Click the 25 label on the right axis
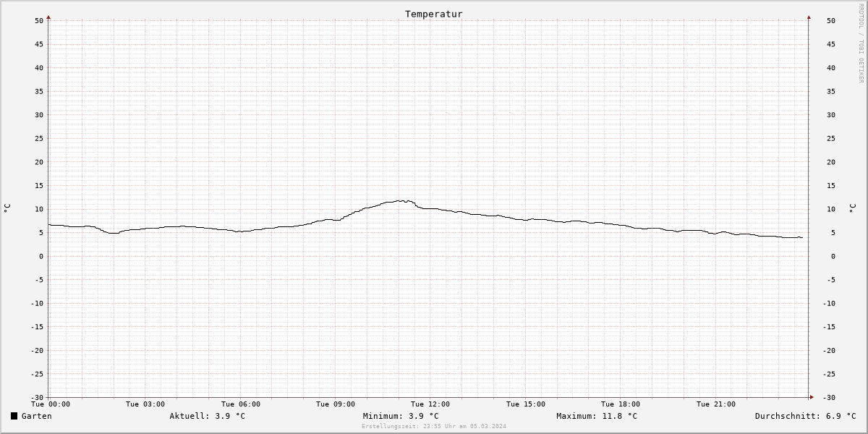This screenshot has width=868, height=434. click(831, 138)
